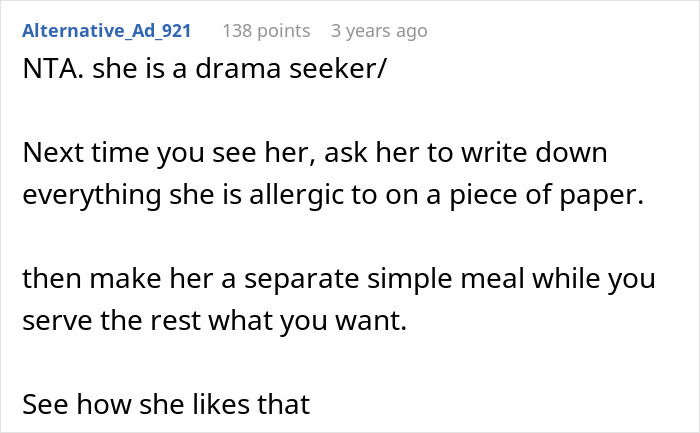Click the phrase 'piece of paper.'
The height and width of the screenshot is (433, 700).
546,195
